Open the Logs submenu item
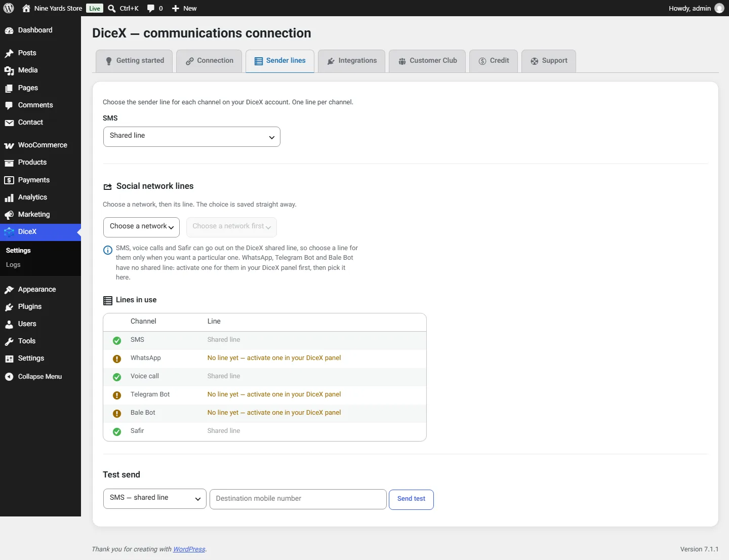The height and width of the screenshot is (560, 729). 13,265
